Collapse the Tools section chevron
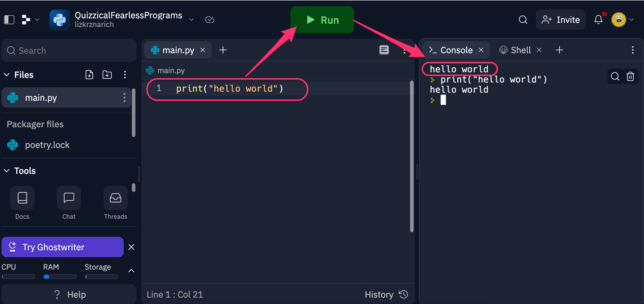644x304 pixels. (7, 171)
